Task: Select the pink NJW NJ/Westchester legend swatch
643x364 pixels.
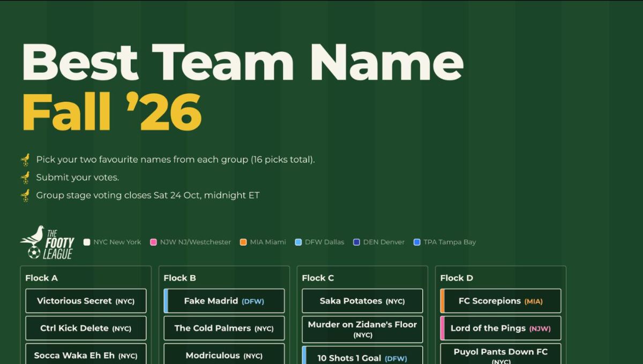Action: click(153, 242)
